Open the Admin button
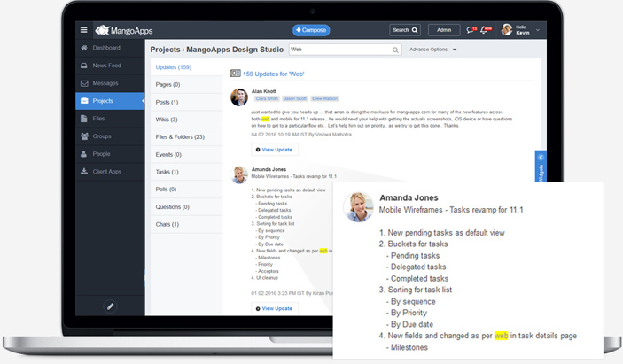The height and width of the screenshot is (364, 623). coord(444,30)
